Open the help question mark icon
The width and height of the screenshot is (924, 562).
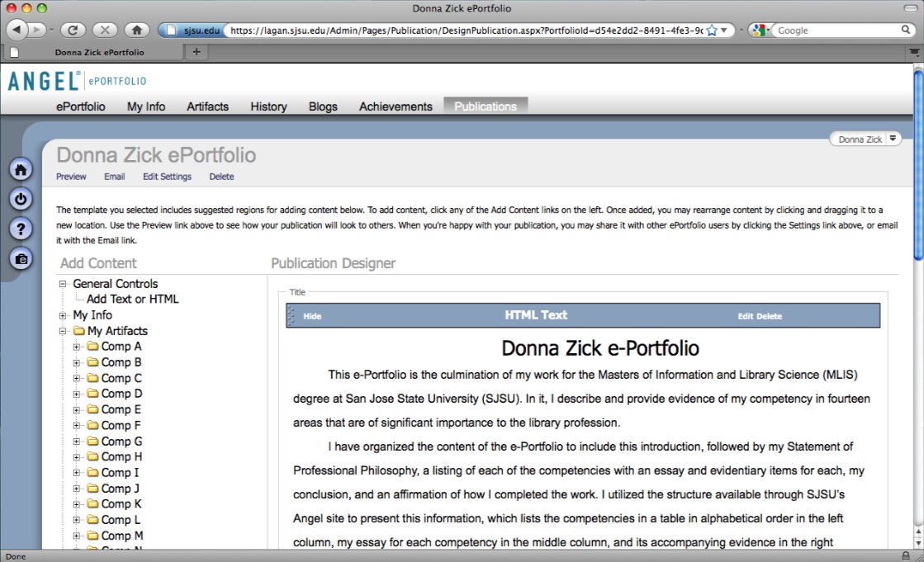coord(21,229)
